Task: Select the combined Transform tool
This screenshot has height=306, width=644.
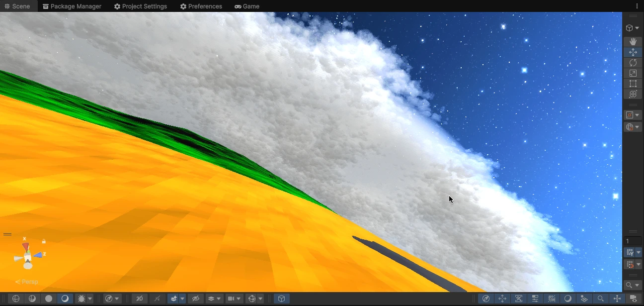Action: coord(633,94)
